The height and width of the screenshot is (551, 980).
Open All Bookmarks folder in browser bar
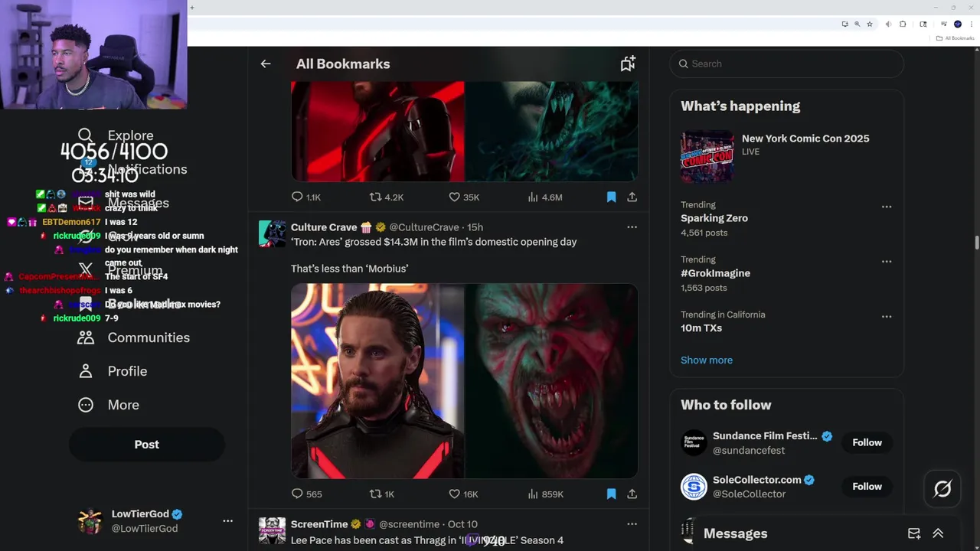click(x=955, y=38)
